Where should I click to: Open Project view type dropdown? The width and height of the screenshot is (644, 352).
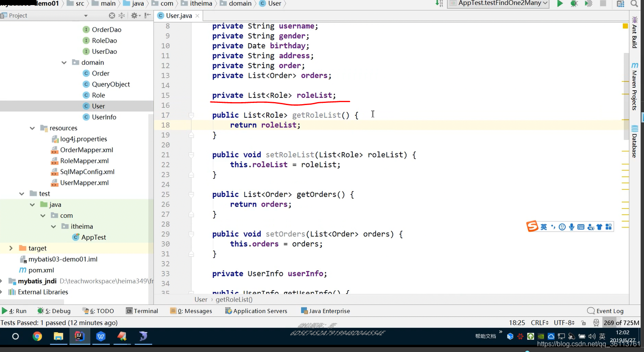(x=86, y=16)
